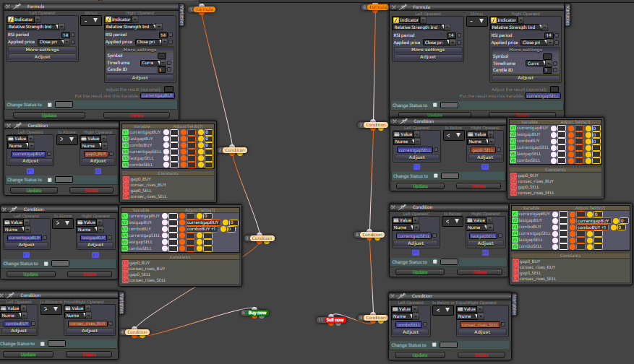
Task: Click Update in the comboSELL Condition panel
Action: point(420,355)
